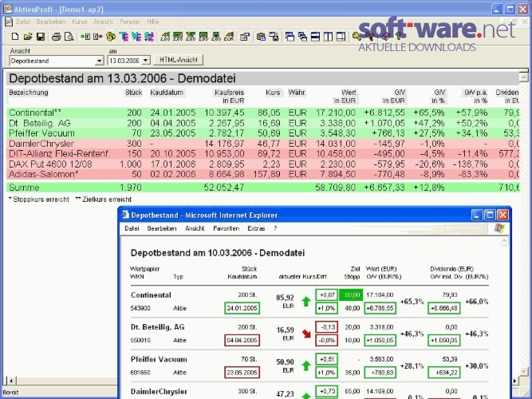532x399 pixels.
Task: Click the EUR price toolbar icon
Action: coord(229,37)
